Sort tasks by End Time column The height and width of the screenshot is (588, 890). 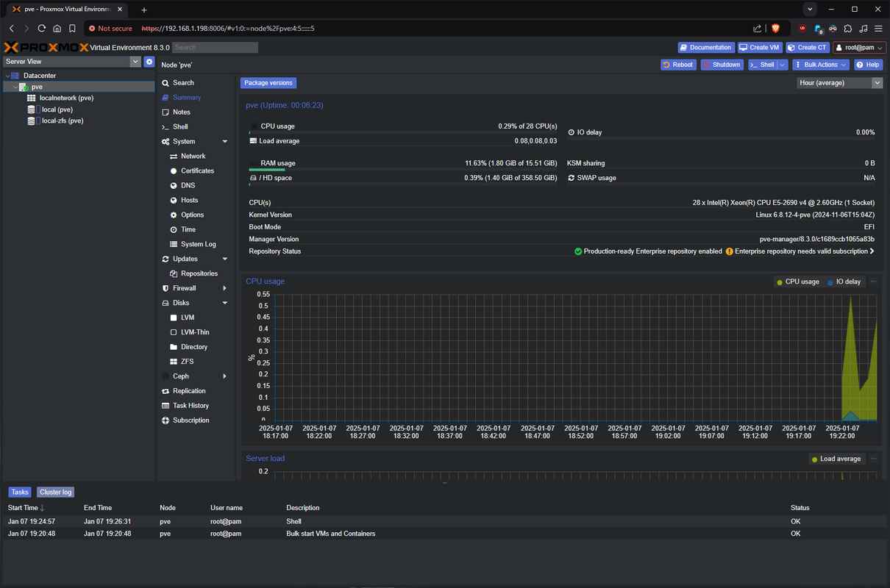click(98, 508)
